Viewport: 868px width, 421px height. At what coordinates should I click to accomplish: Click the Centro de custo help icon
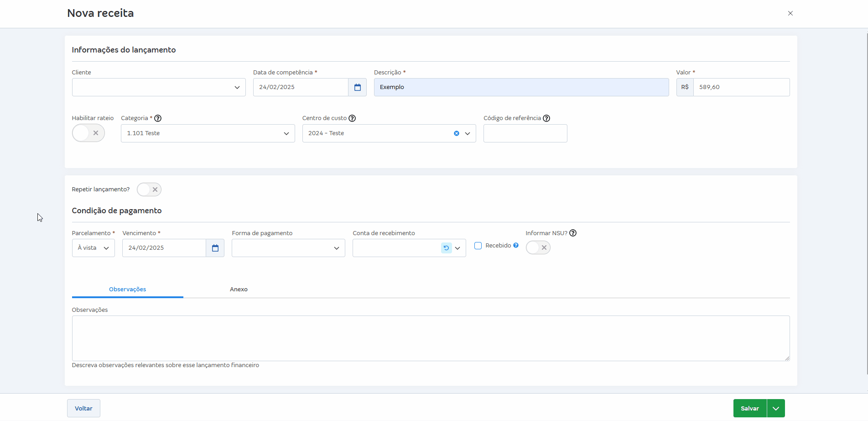click(352, 118)
